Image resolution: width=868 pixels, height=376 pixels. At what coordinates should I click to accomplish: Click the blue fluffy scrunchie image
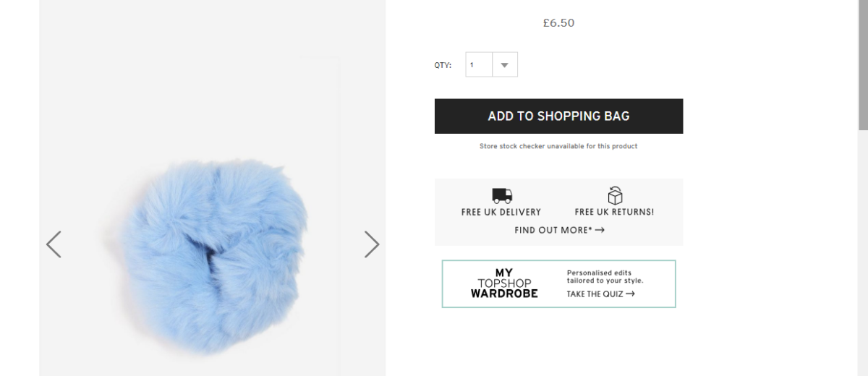click(213, 255)
